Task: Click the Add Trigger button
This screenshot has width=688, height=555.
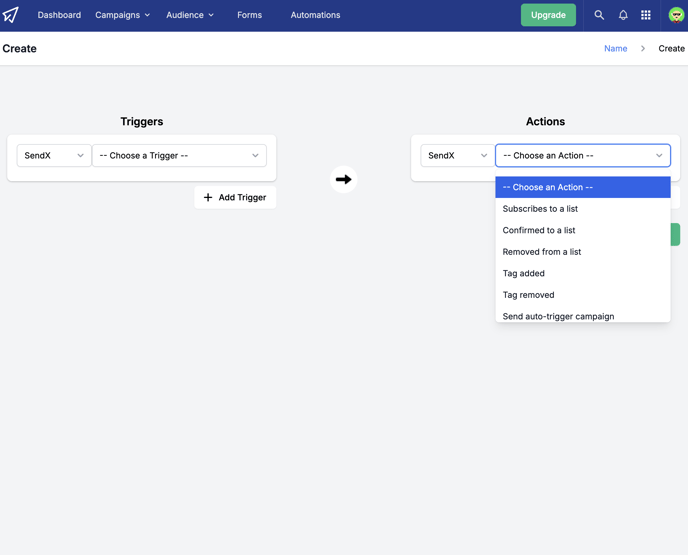Action: tap(235, 197)
